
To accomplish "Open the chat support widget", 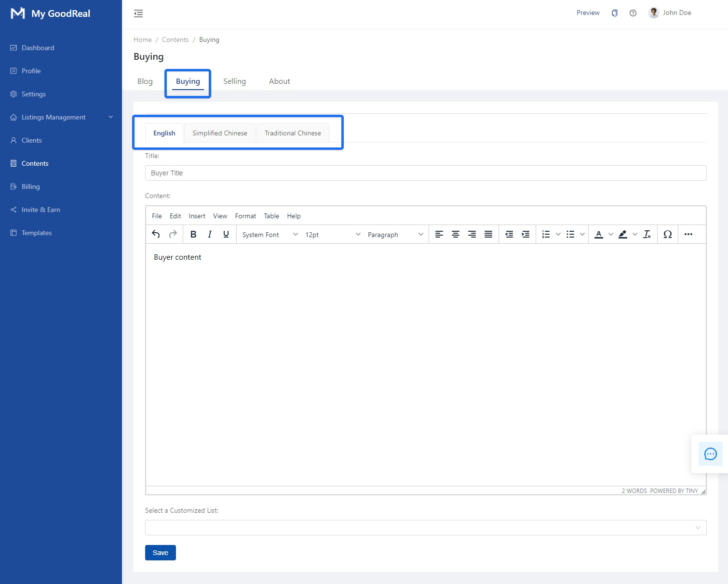I will (710, 454).
